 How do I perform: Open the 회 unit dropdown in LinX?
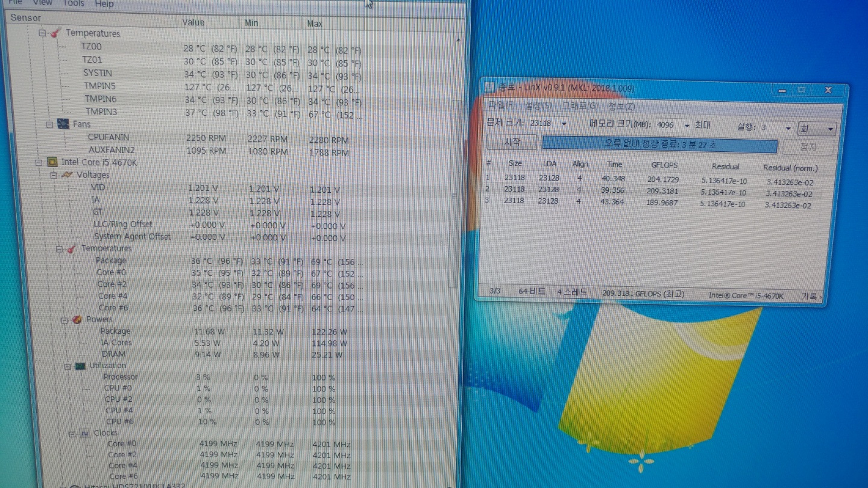coord(817,129)
